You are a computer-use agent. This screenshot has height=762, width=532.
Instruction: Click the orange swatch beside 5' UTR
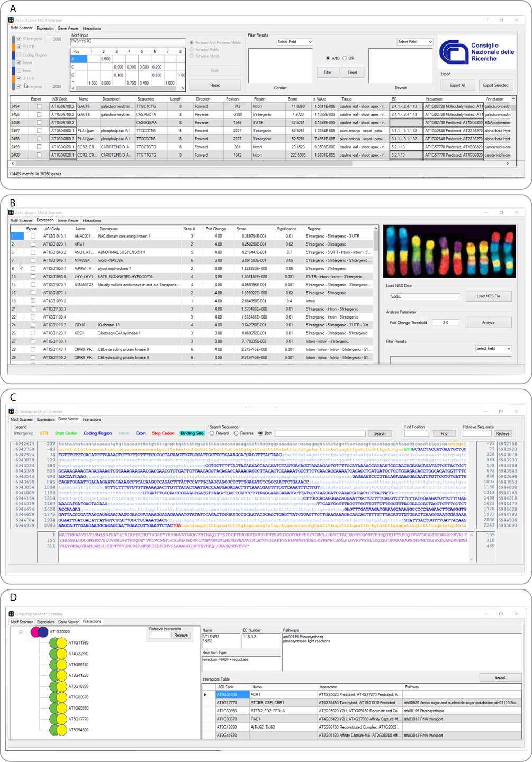13,47
